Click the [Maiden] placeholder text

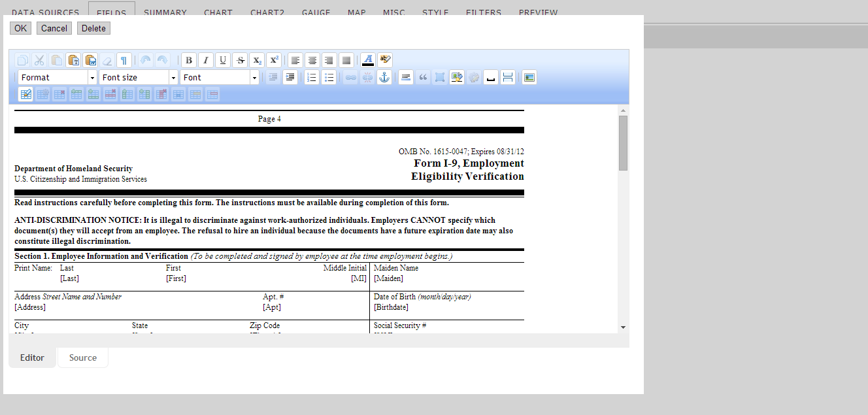[x=388, y=278]
